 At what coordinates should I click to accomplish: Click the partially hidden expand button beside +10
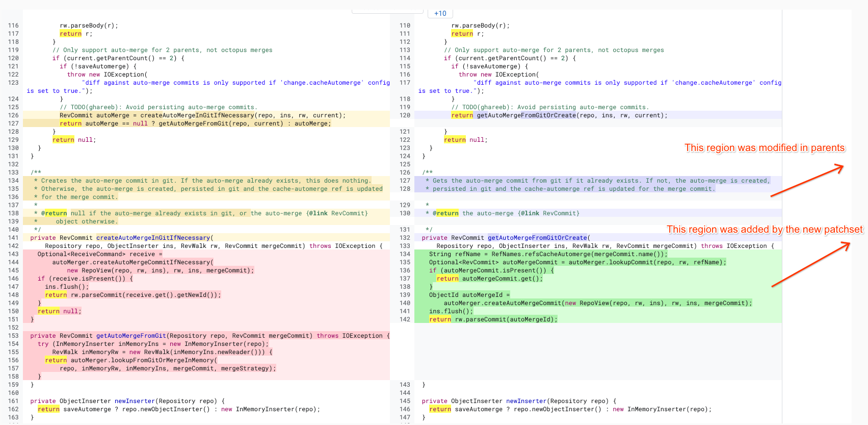click(x=387, y=11)
